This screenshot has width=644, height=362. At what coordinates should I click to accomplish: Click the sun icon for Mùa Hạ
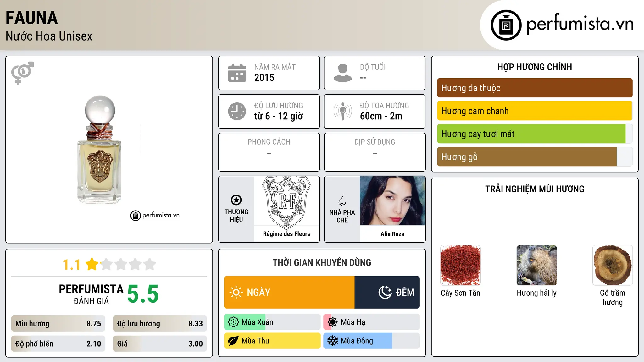333,322
